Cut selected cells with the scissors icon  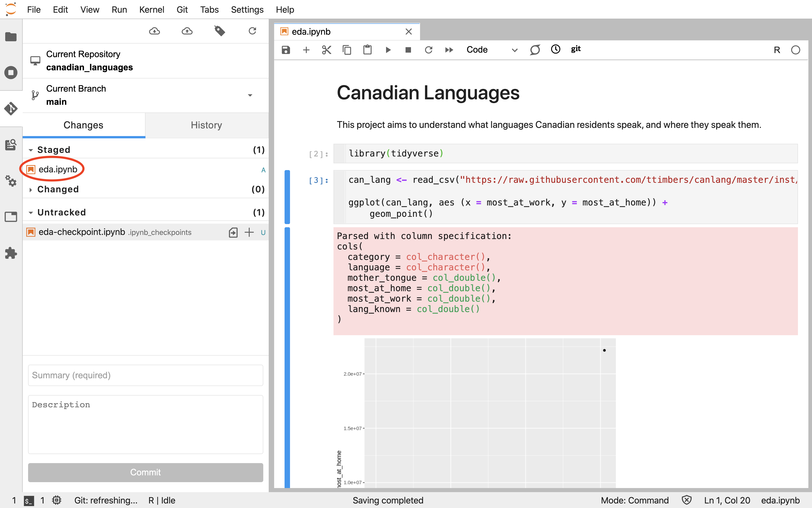coord(326,50)
